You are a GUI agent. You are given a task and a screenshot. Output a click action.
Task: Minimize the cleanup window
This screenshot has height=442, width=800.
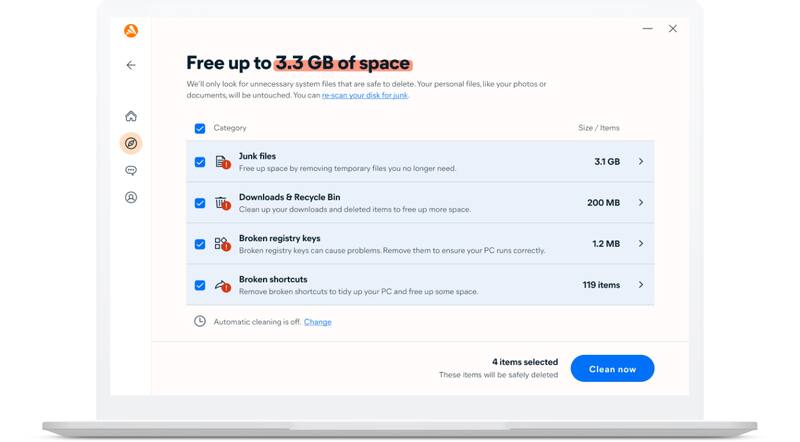(x=648, y=29)
